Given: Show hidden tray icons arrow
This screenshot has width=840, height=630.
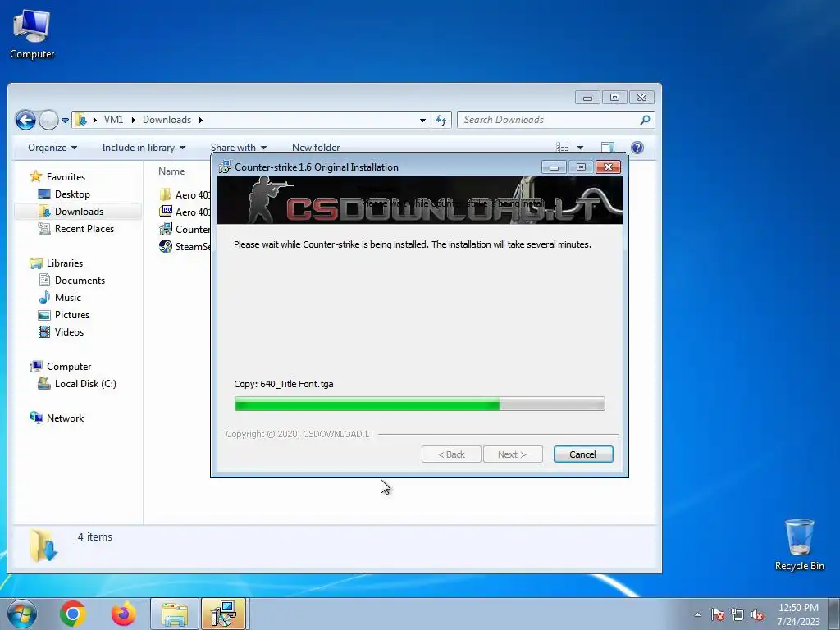Looking at the screenshot, I should coord(697,614).
